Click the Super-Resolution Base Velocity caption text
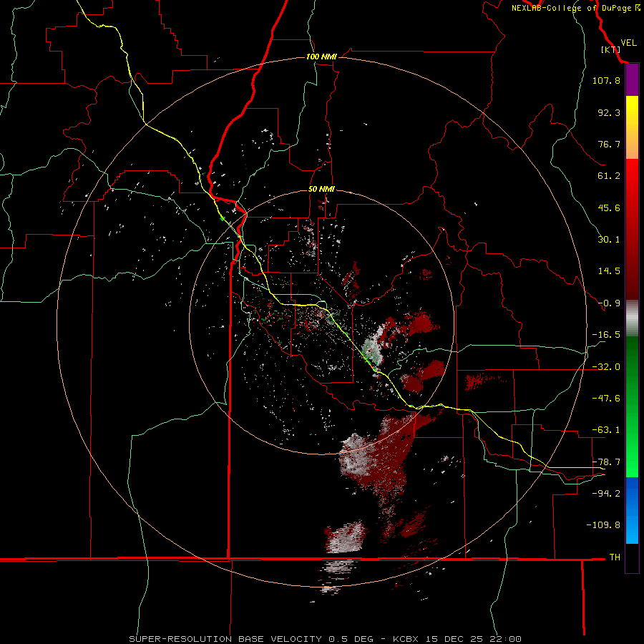The height and width of the screenshot is (644, 644). tap(326, 639)
